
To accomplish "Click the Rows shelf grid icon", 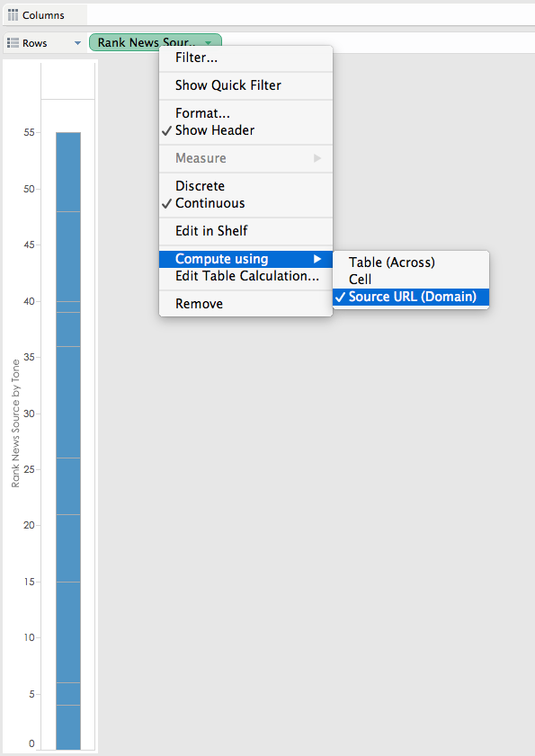I will [13, 41].
